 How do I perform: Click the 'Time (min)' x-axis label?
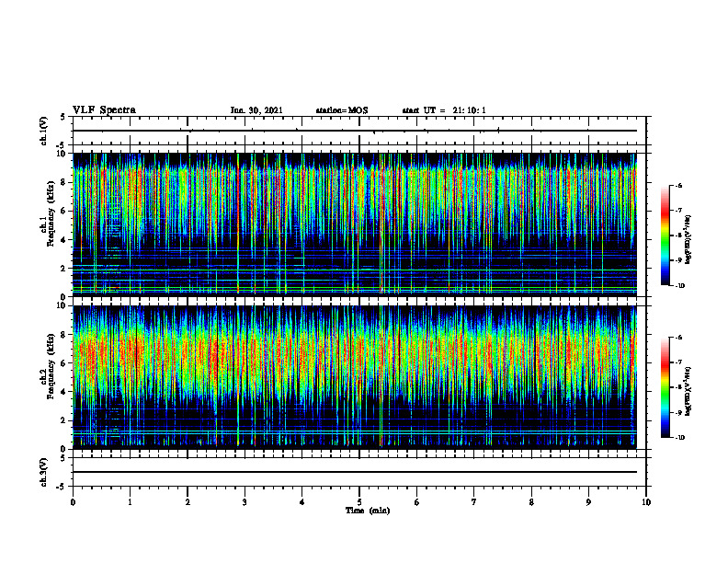(368, 511)
